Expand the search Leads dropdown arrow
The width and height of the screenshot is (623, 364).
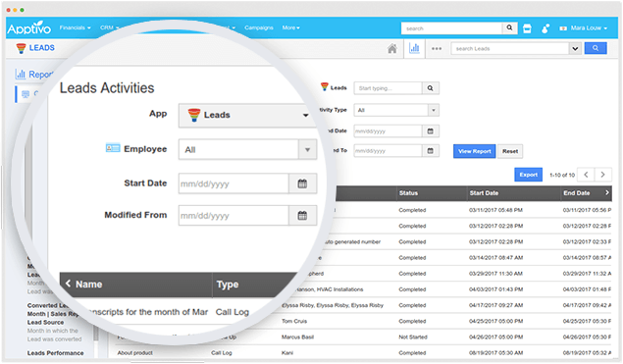click(x=575, y=48)
